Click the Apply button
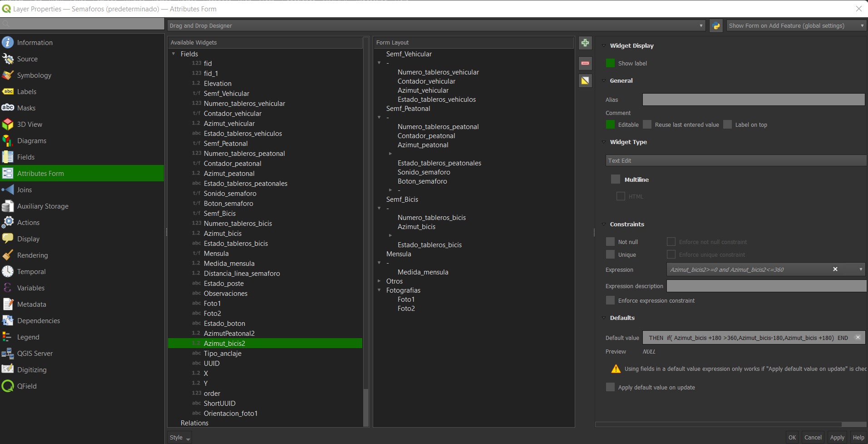The image size is (868, 444). tap(837, 437)
